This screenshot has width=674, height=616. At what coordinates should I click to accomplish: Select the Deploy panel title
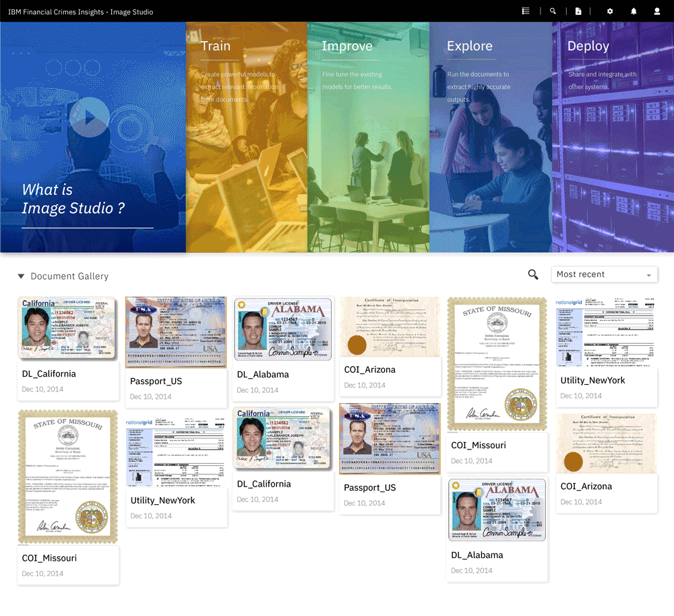[588, 47]
